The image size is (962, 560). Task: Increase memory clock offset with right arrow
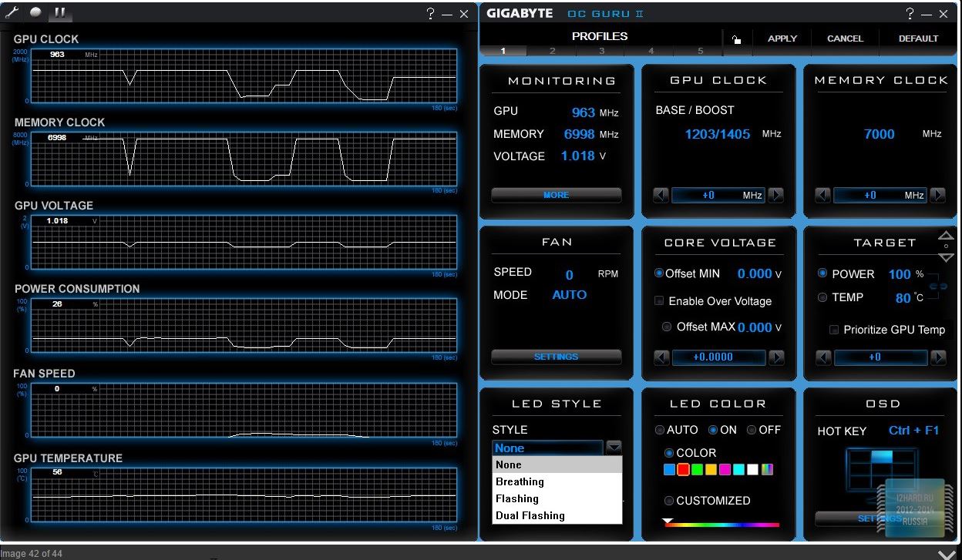pos(938,196)
